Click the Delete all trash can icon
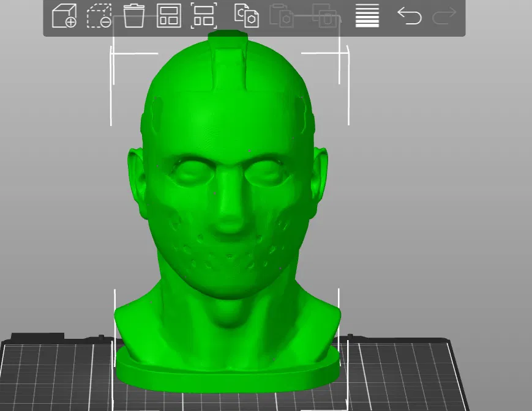The image size is (532, 411). 134,15
